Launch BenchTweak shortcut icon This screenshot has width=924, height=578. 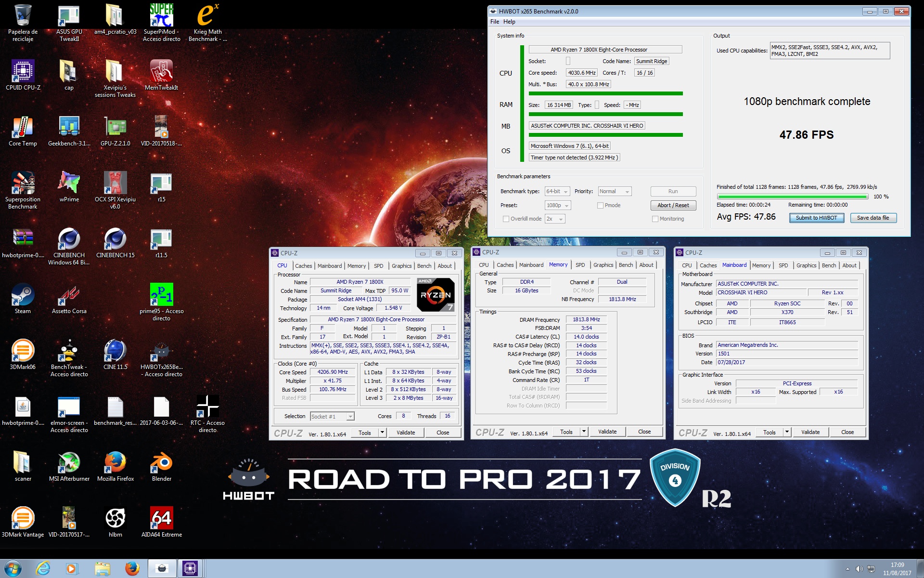pyautogui.click(x=69, y=357)
